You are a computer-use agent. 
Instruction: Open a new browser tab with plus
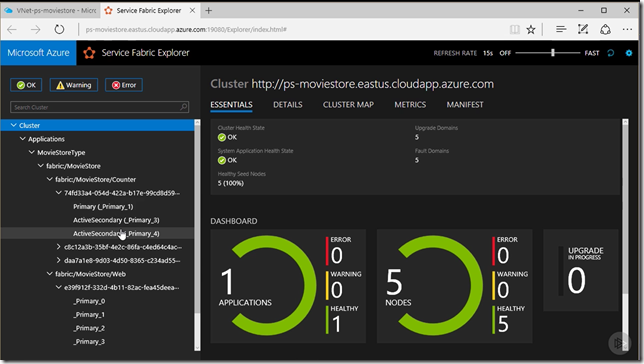209,11
